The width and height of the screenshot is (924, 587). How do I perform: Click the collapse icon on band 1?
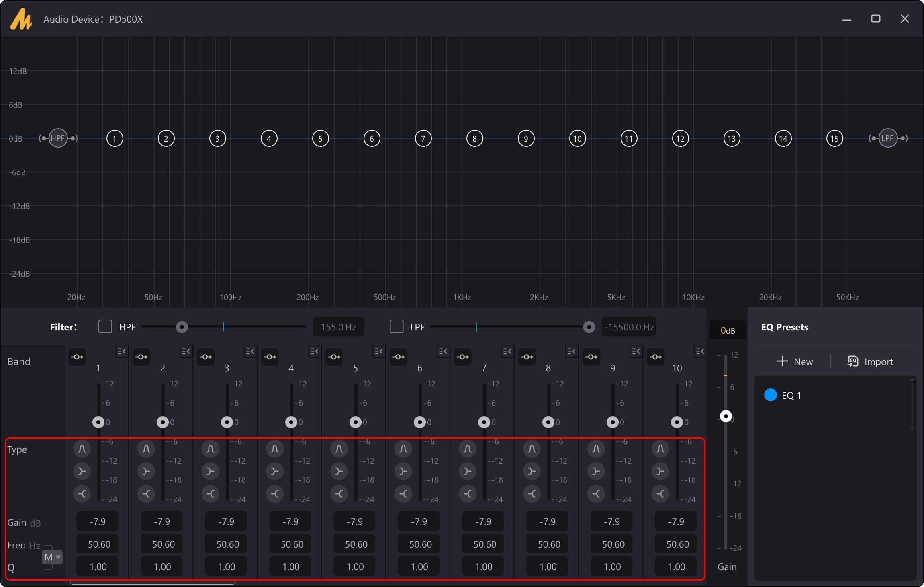click(122, 351)
